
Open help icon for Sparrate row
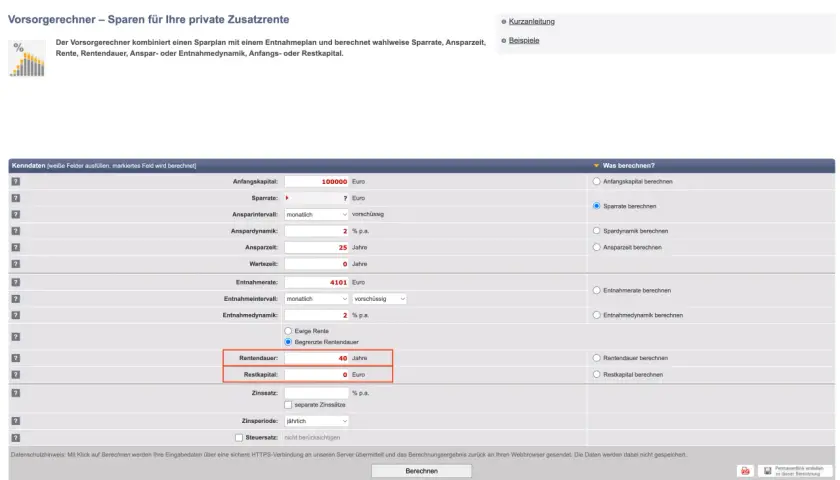16,198
